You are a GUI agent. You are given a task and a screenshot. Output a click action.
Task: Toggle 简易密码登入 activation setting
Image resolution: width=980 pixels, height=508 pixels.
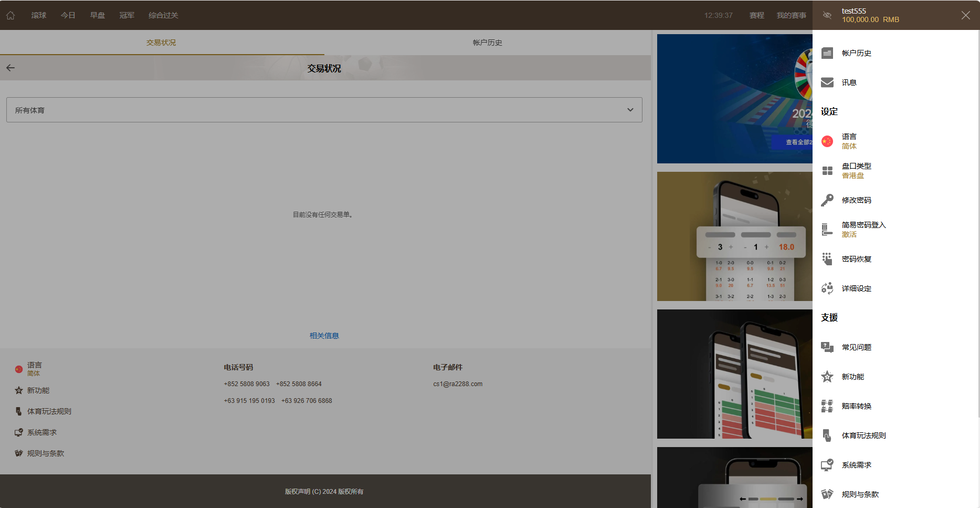(863, 229)
